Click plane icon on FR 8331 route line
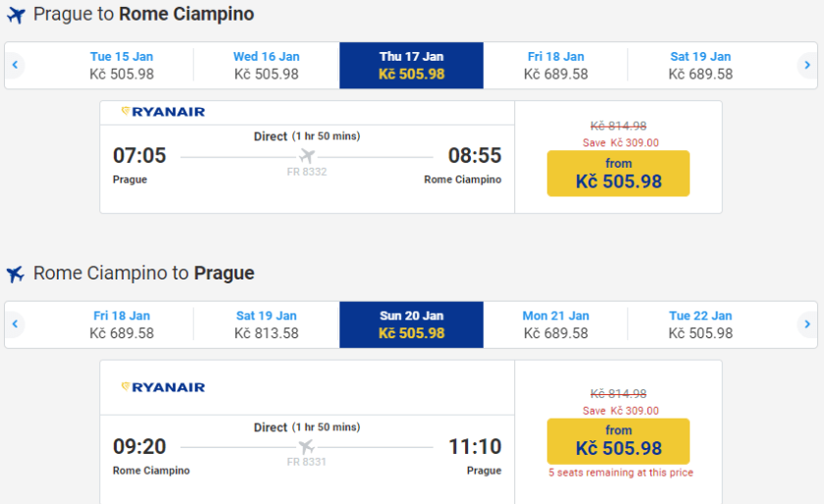Image resolution: width=824 pixels, height=504 pixels. coord(307,447)
